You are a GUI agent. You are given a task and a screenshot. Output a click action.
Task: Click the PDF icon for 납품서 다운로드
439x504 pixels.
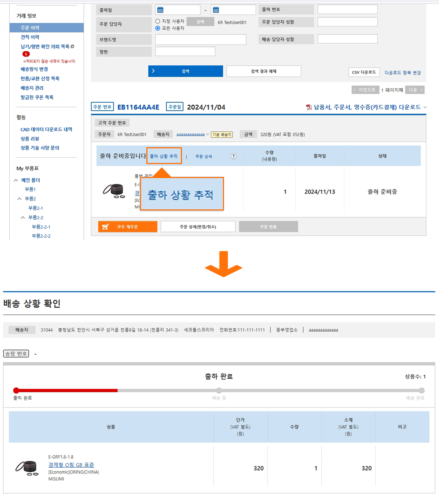tap(309, 107)
